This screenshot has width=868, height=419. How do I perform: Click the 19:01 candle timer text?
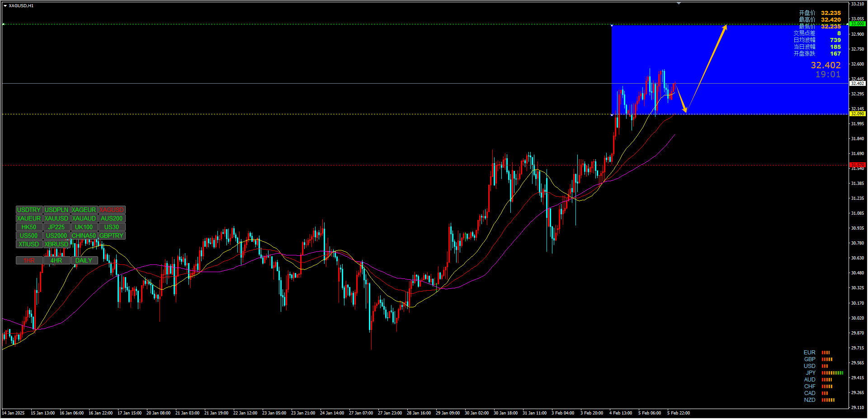tap(828, 75)
